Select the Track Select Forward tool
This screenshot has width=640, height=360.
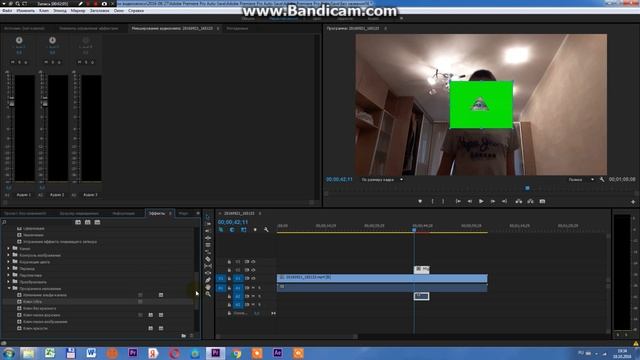click(208, 224)
